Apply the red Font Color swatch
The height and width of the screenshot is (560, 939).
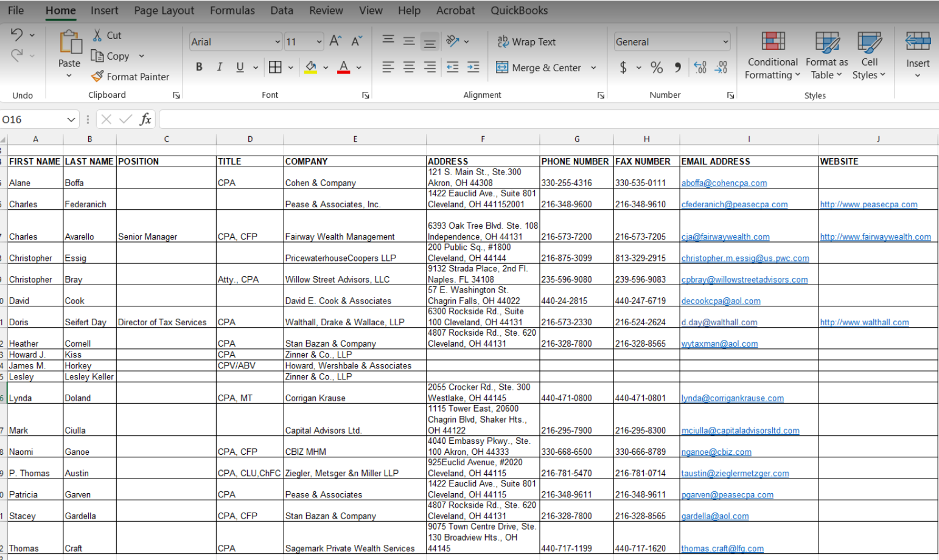tap(343, 67)
